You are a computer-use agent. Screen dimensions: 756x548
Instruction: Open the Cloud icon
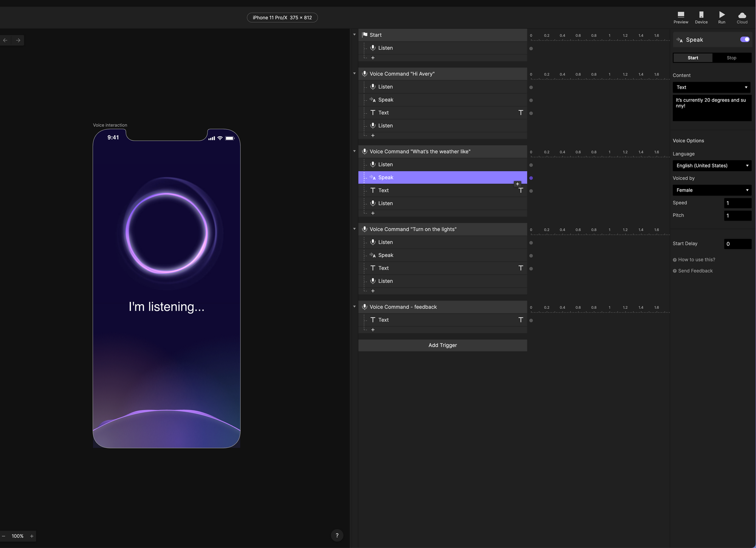tap(742, 15)
